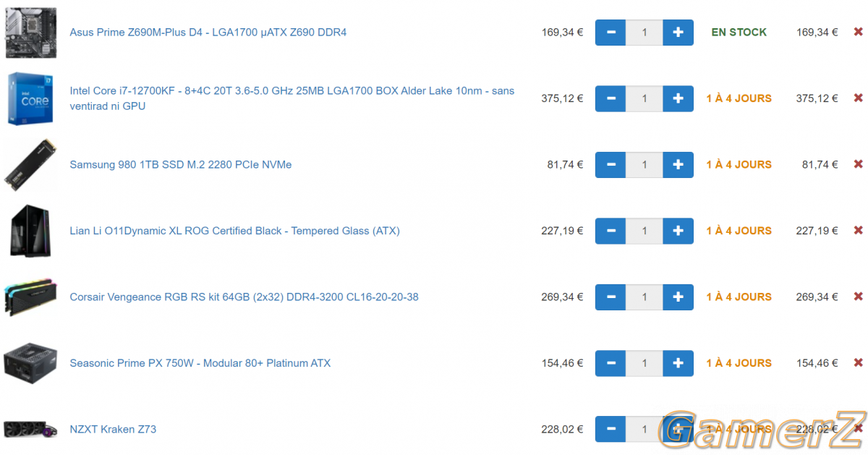Click unit price left of Asus quantity stepper
Viewport: 868px width, 455px height.
pyautogui.click(x=562, y=33)
